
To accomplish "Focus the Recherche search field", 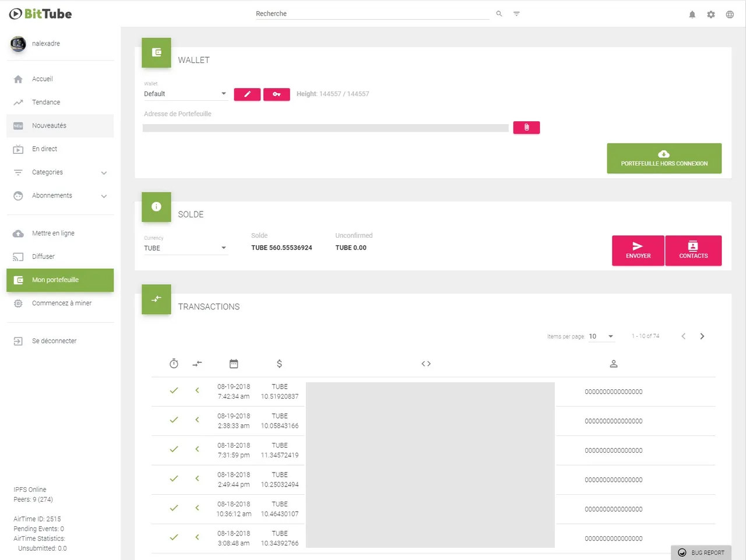I will pos(372,13).
